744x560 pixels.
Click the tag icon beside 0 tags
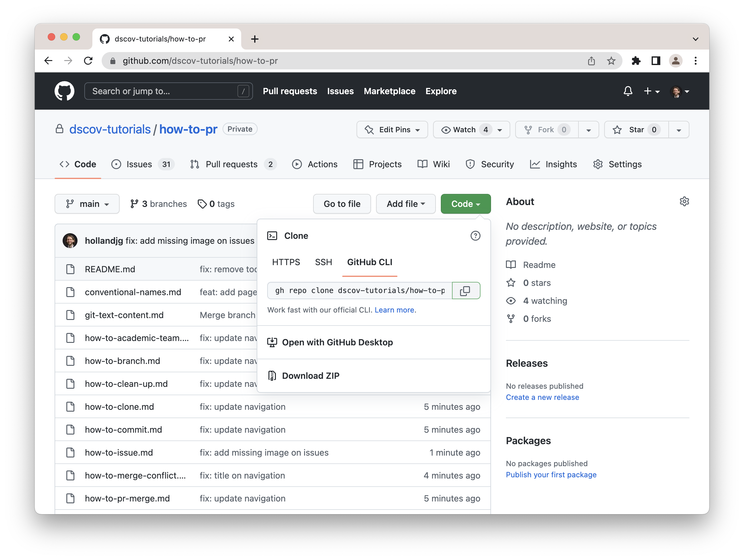[202, 204]
